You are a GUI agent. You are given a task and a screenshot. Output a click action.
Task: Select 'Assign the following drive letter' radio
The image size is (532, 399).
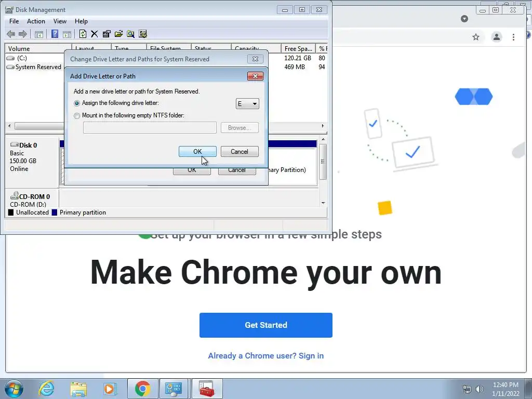tap(77, 103)
